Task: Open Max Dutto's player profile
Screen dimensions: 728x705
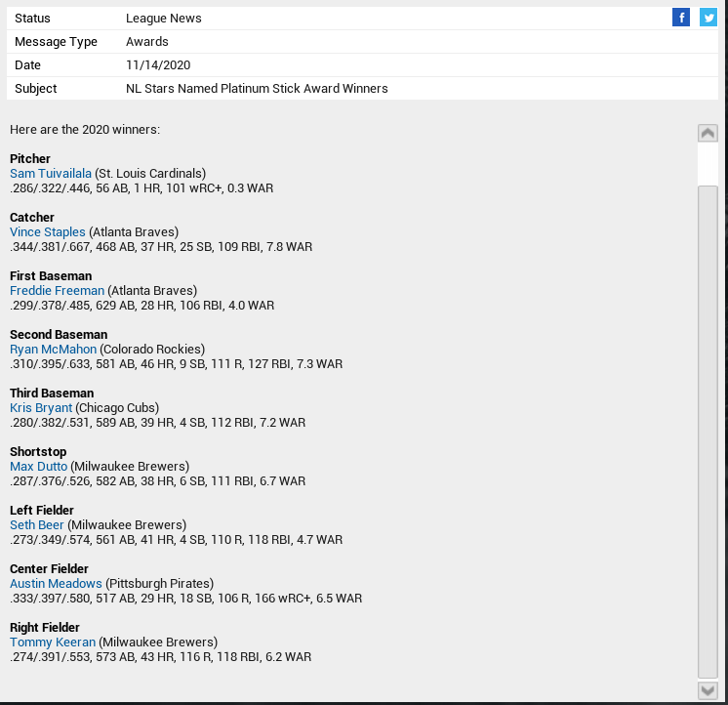Action: coord(38,467)
